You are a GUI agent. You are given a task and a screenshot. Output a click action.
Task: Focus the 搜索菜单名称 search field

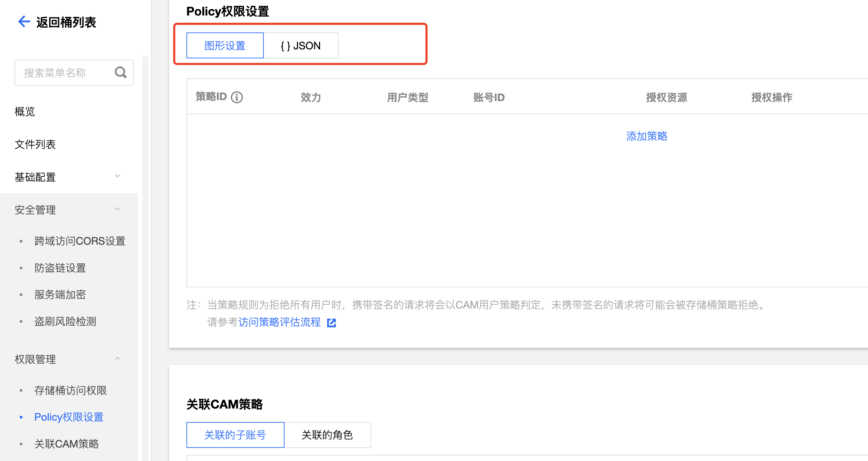pyautogui.click(x=64, y=73)
